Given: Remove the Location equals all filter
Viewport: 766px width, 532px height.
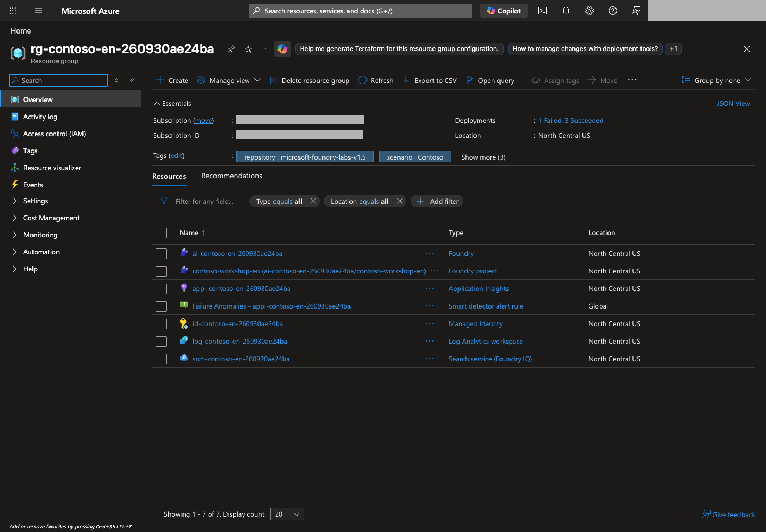Looking at the screenshot, I should pyautogui.click(x=399, y=201).
